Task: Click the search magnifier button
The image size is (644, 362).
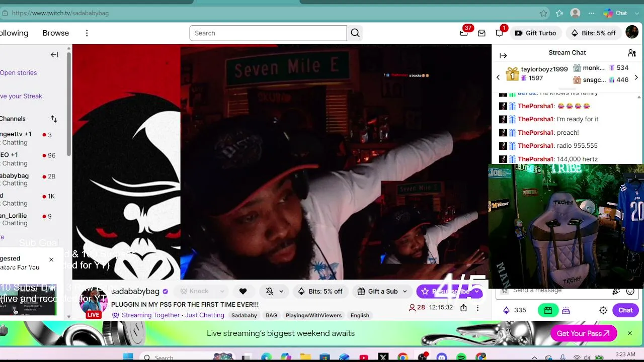Action: (355, 33)
